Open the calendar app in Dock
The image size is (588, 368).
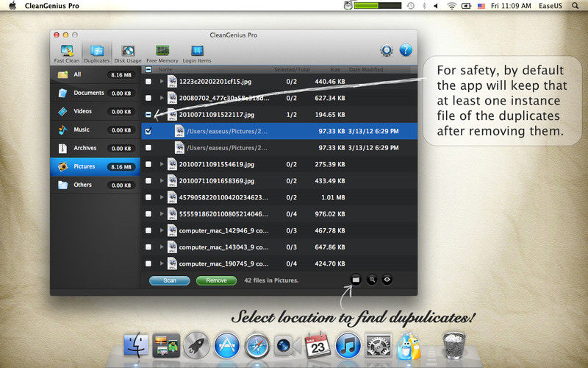[x=318, y=344]
